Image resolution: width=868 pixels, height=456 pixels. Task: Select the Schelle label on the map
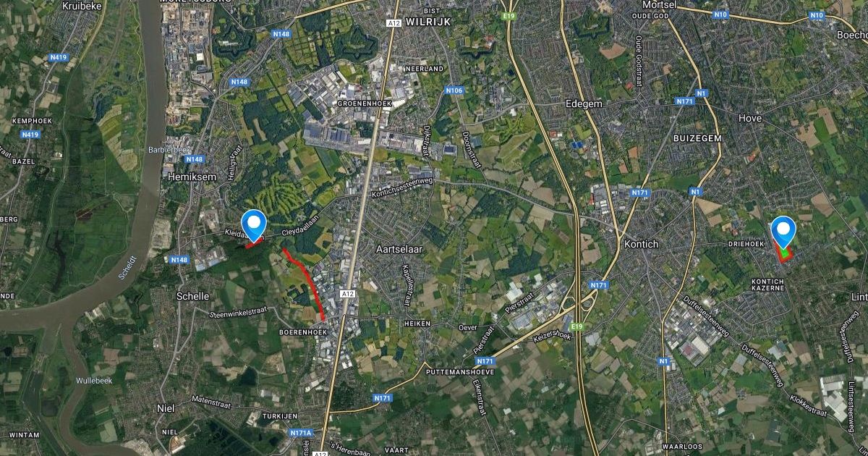193,296
